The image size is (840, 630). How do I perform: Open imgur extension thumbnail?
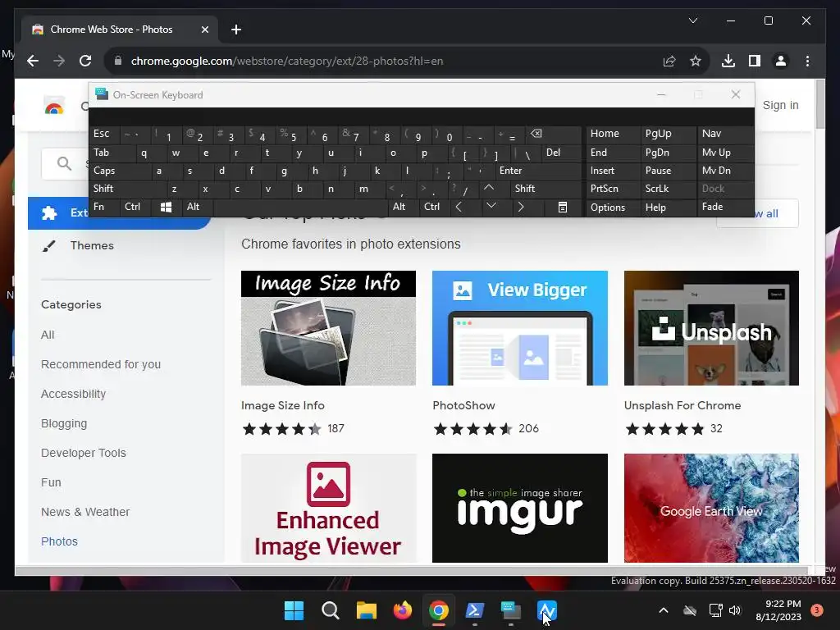(x=519, y=508)
